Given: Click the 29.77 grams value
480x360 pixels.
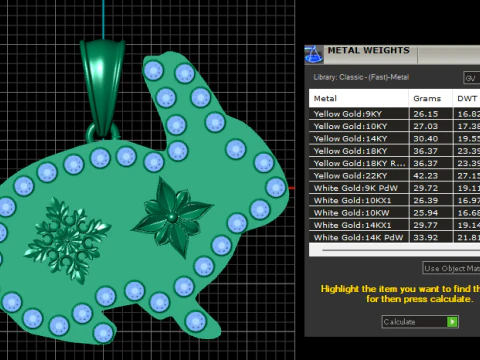Looking at the screenshot, I should (x=426, y=225).
